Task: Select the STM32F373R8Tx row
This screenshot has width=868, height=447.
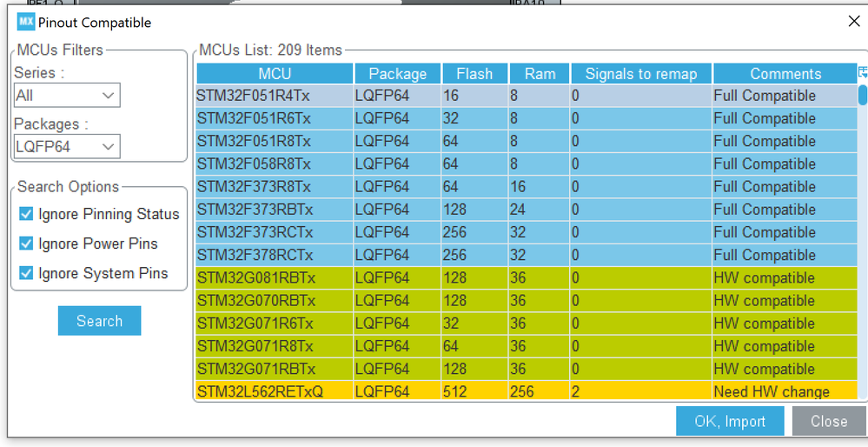Action: 527,187
